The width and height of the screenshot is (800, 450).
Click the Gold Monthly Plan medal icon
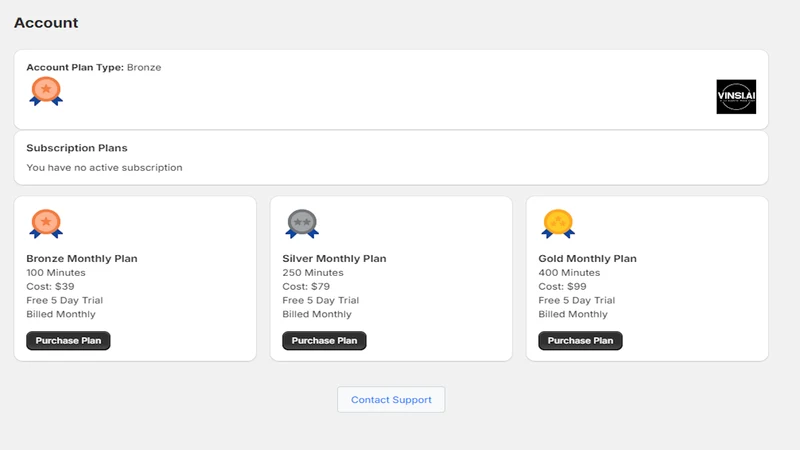click(558, 223)
